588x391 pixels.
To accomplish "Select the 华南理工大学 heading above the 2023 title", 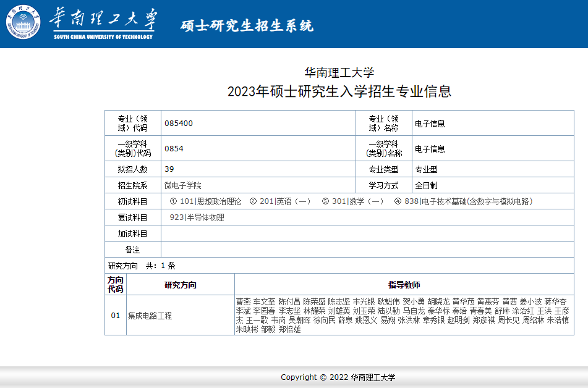I will (x=339, y=72).
